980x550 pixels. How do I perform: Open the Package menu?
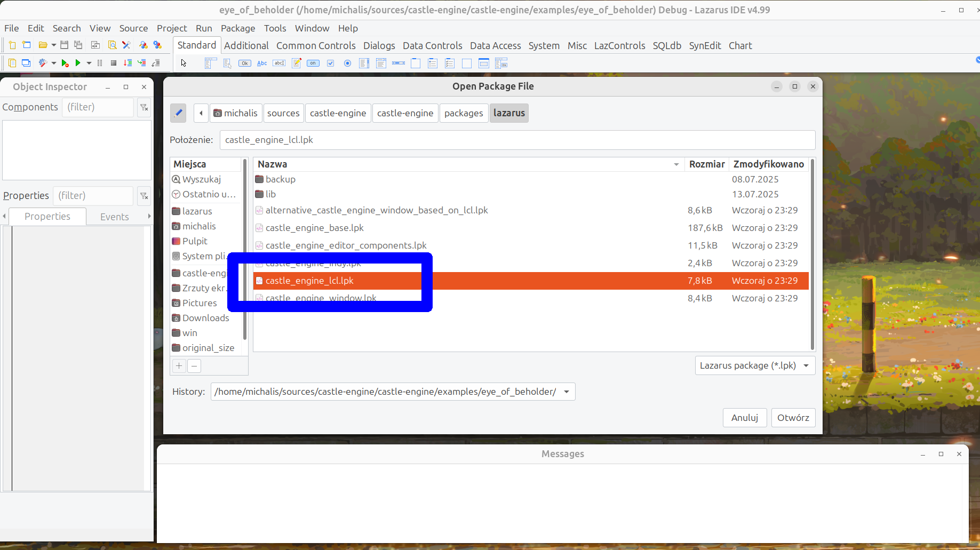tap(238, 28)
